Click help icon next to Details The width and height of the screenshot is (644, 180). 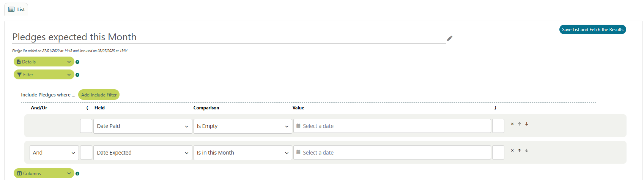[77, 62]
